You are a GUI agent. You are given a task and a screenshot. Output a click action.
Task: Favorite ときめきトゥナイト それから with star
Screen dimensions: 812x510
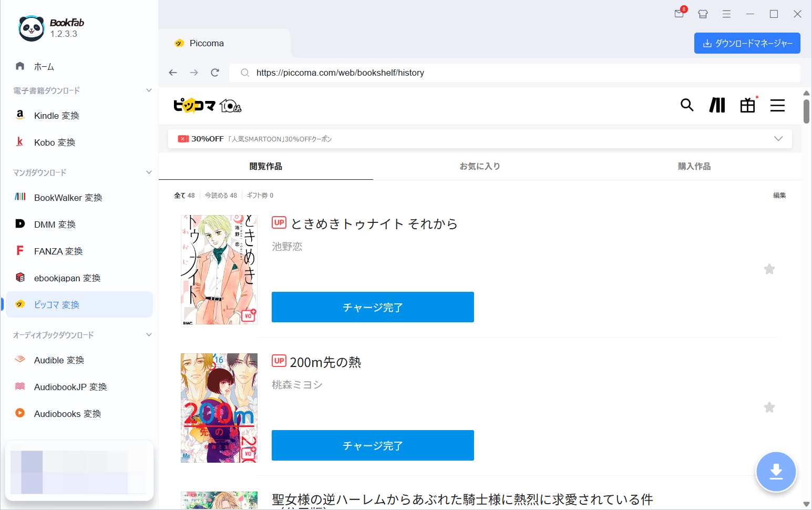[x=769, y=269]
